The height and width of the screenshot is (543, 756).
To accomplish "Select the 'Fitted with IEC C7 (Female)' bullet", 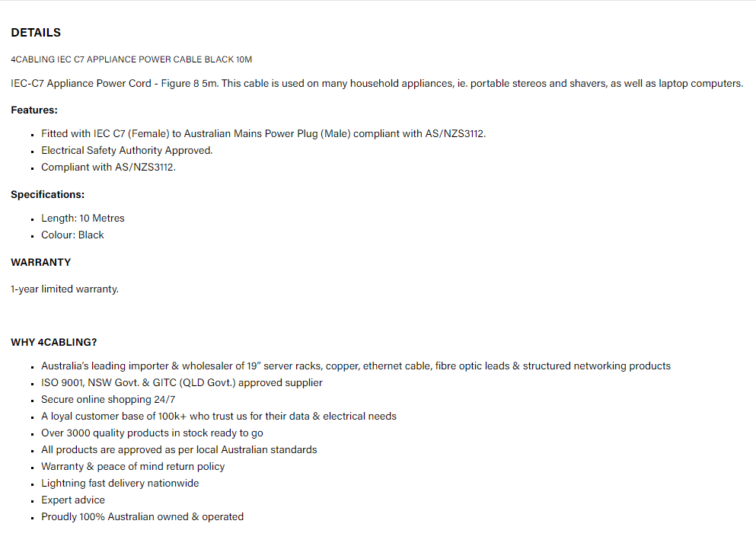I will pos(263,133).
